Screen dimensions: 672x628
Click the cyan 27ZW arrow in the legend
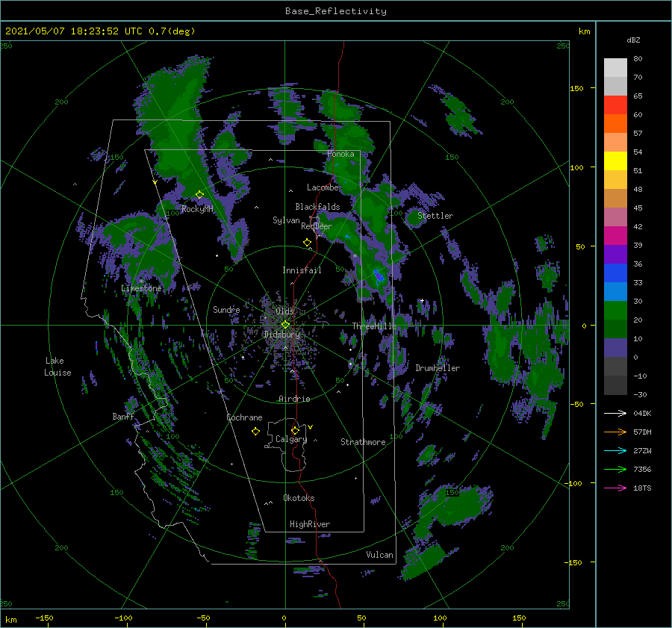pyautogui.click(x=615, y=450)
